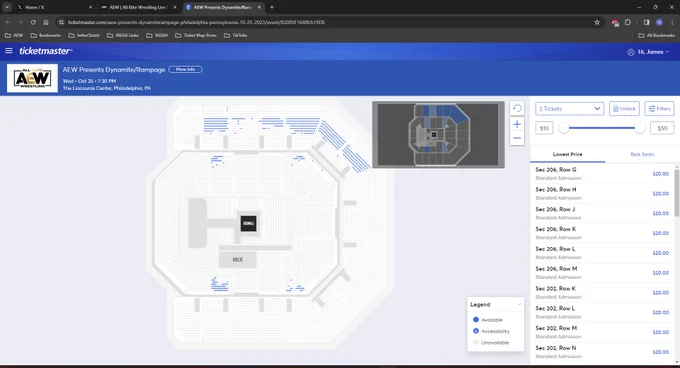Select Sec 206, Row G listing
680x368 pixels.
click(x=602, y=173)
